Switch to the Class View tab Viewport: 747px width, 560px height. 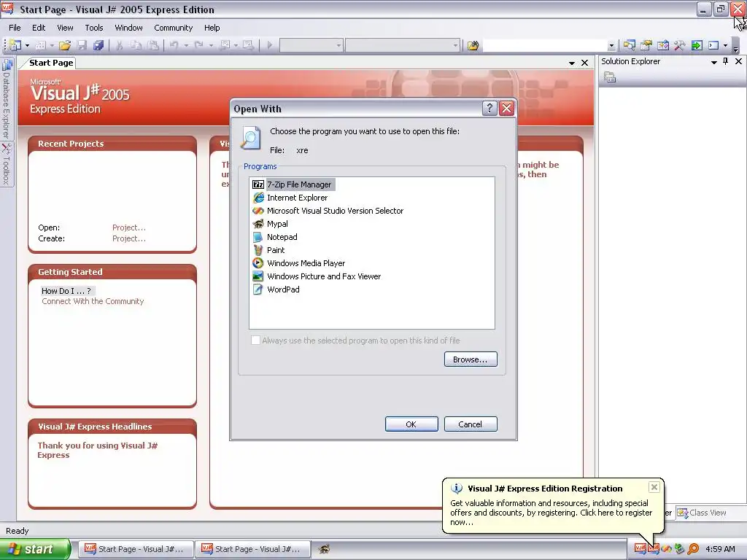(x=703, y=513)
